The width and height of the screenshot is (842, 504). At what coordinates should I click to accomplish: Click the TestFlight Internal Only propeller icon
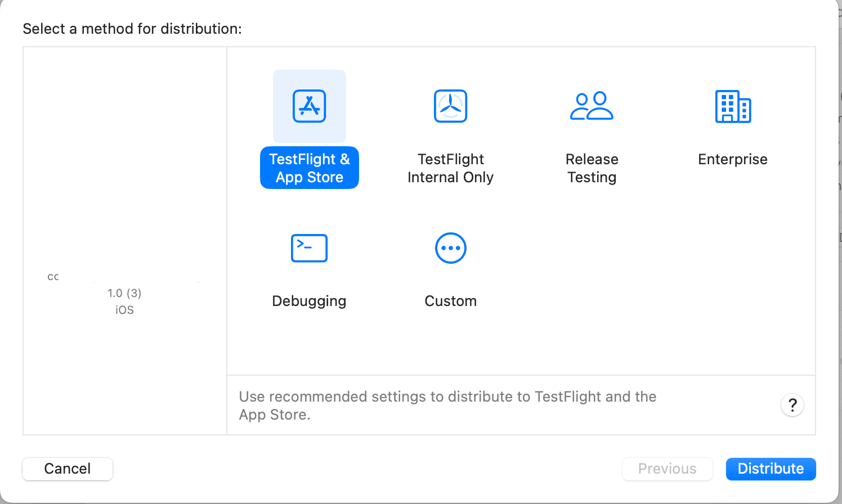tap(450, 106)
